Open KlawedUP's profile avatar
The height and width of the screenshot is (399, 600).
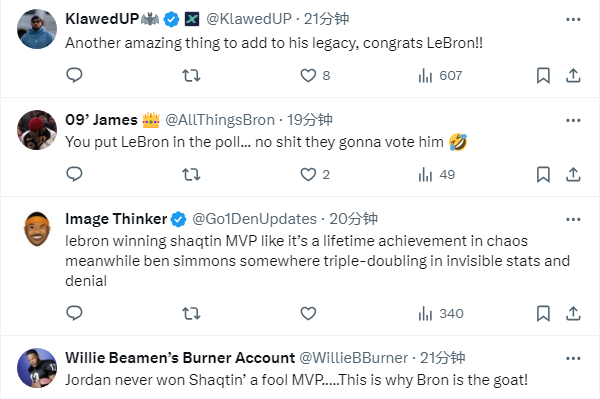click(37, 29)
